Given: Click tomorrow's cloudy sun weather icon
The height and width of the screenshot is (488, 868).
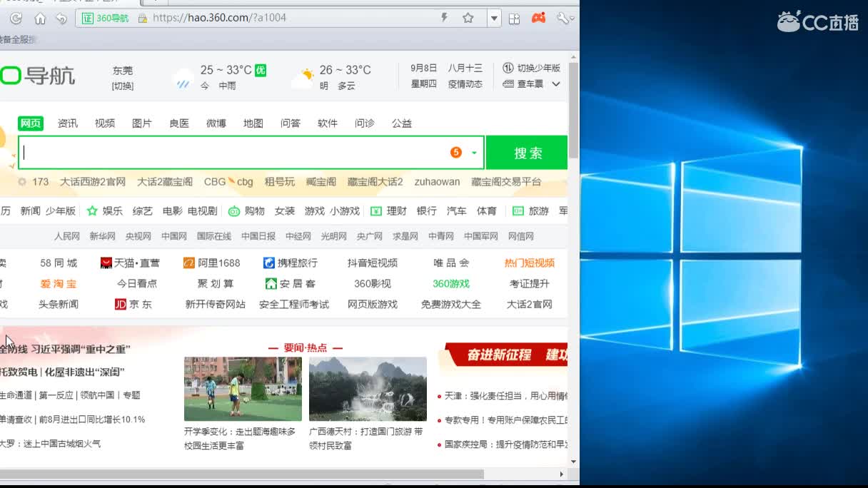Looking at the screenshot, I should coord(303,77).
